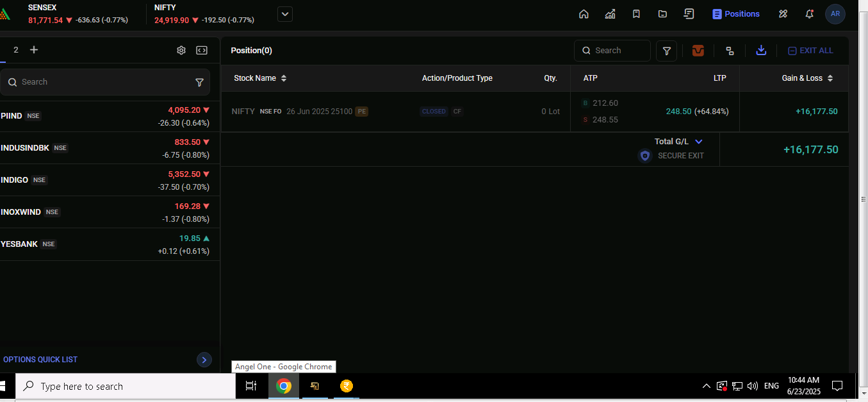Click the Action/Product Type column header
The height and width of the screenshot is (402, 868).
pyautogui.click(x=457, y=78)
